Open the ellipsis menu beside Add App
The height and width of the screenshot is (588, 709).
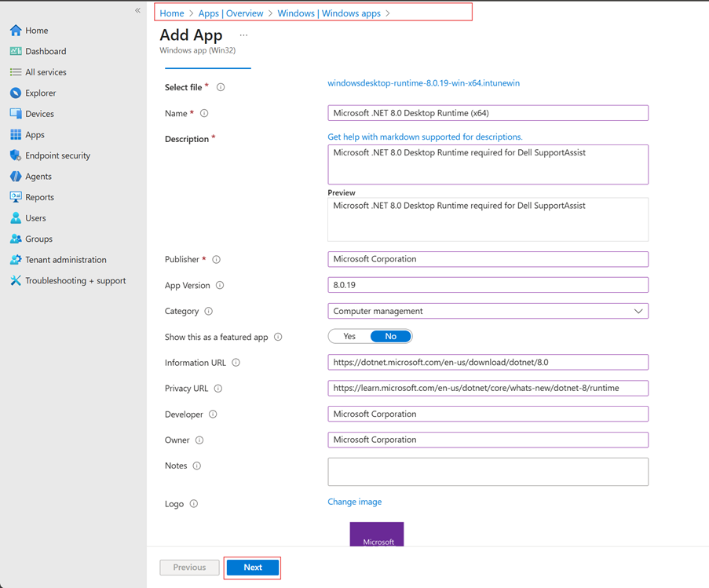tap(243, 35)
